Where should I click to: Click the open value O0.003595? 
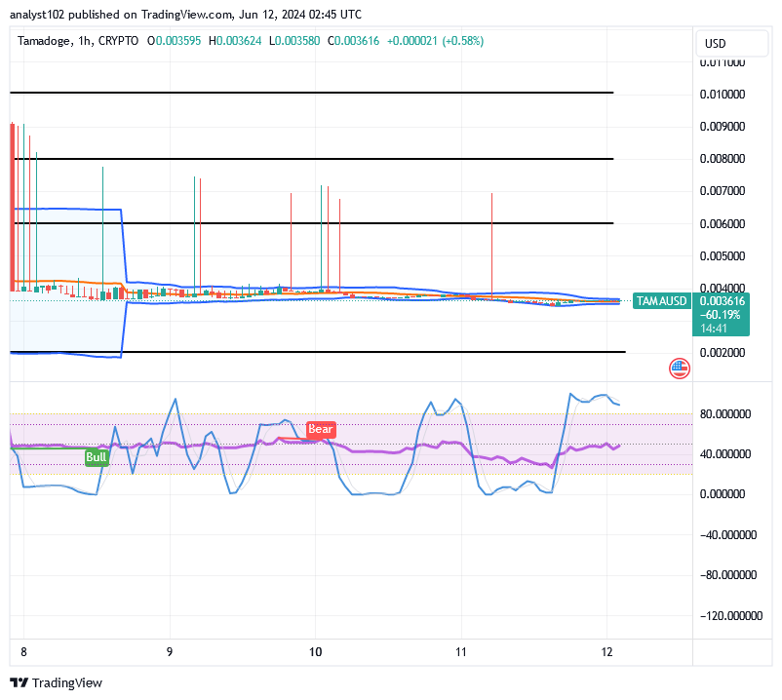pos(175,41)
